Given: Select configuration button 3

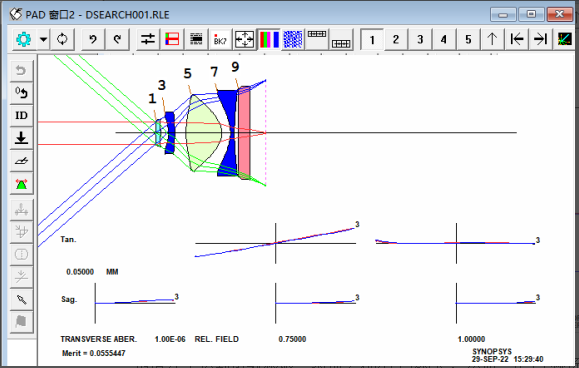Looking at the screenshot, I should click(x=420, y=39).
